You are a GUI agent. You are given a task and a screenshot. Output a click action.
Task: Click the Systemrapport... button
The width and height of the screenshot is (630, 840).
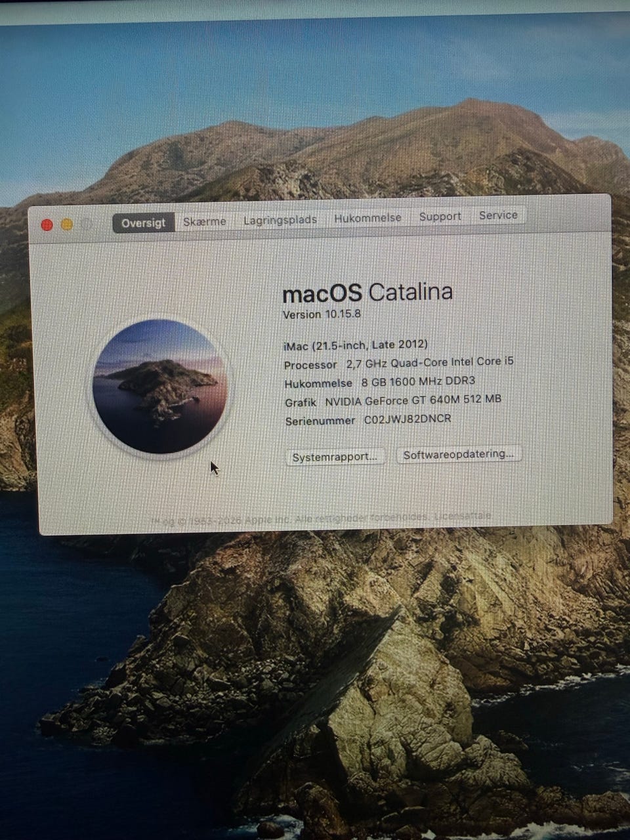click(x=335, y=457)
